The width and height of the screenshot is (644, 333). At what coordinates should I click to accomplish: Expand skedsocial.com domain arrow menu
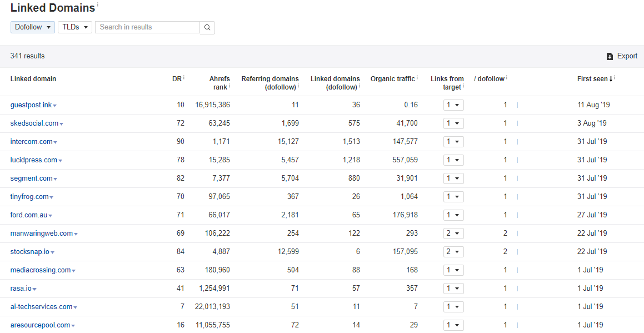[x=62, y=124]
